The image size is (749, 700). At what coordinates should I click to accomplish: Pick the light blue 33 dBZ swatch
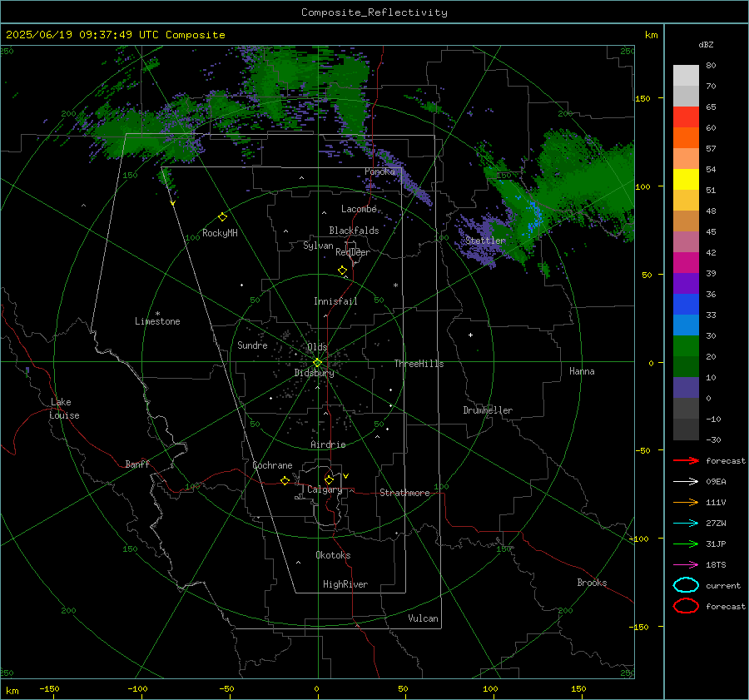pos(686,325)
